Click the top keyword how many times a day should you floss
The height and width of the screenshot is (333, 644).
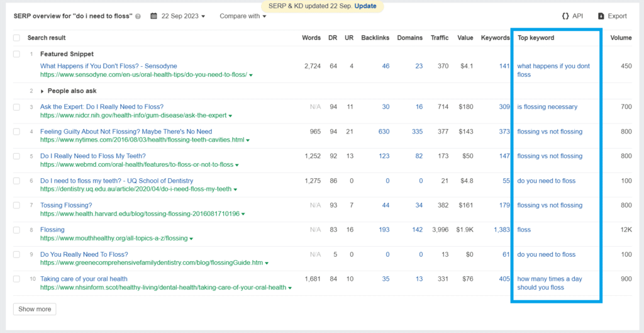pyautogui.click(x=550, y=283)
